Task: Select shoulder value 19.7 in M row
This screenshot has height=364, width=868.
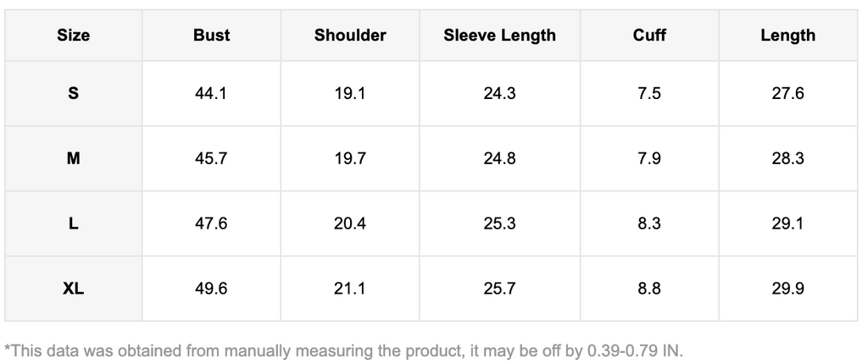Action: coord(350,159)
